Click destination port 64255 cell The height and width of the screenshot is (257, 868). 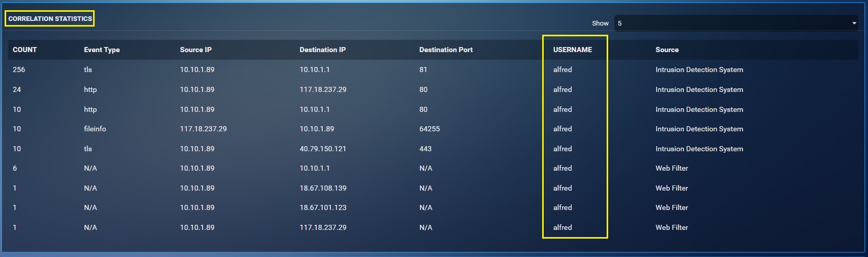pos(430,129)
